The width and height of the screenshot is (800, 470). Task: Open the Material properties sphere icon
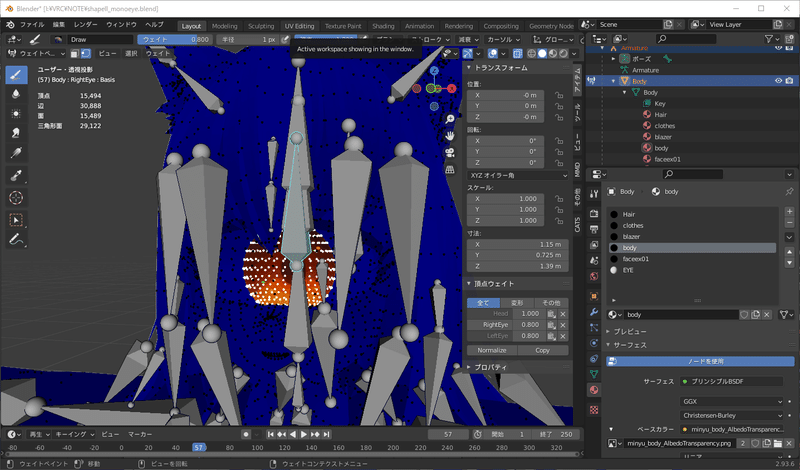point(594,390)
